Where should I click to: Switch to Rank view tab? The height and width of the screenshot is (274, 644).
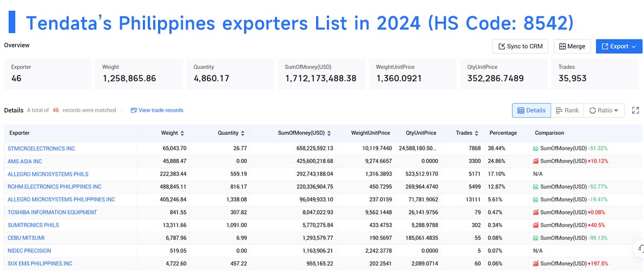tap(567, 110)
